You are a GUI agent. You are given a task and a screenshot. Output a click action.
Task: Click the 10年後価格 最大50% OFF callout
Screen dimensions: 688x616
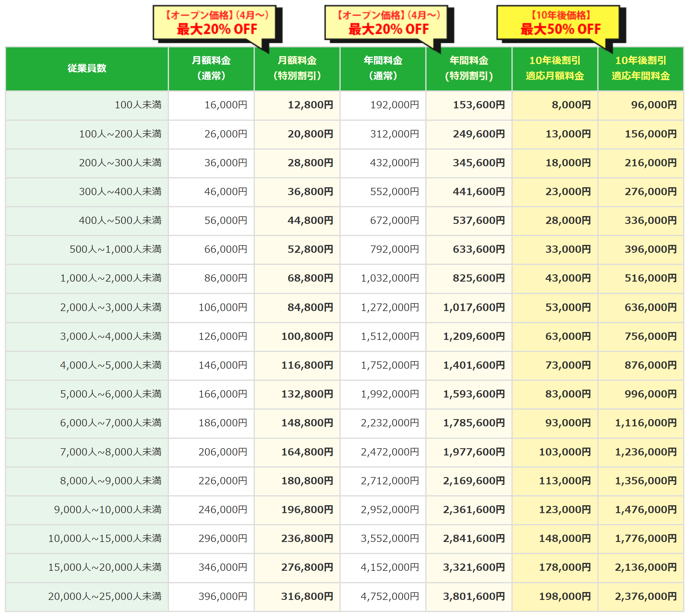pyautogui.click(x=560, y=23)
